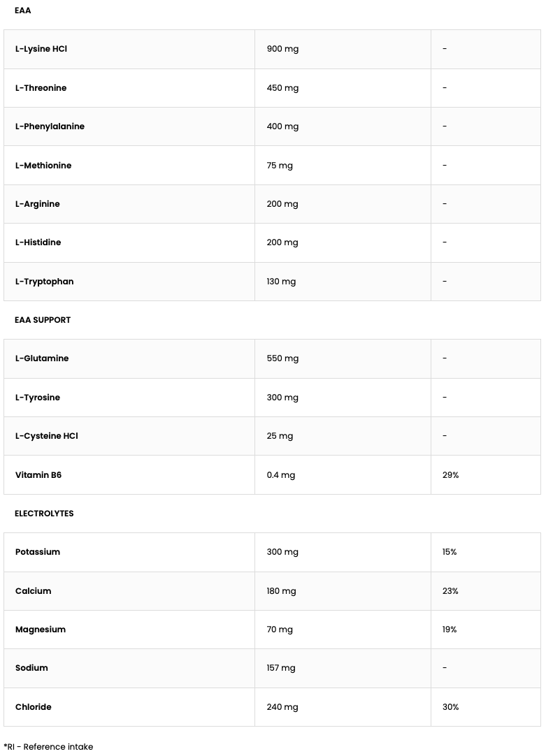Screen dimensions: 546x756
Task: Click the L-Glutamine ingredient label
Action: coord(42,358)
